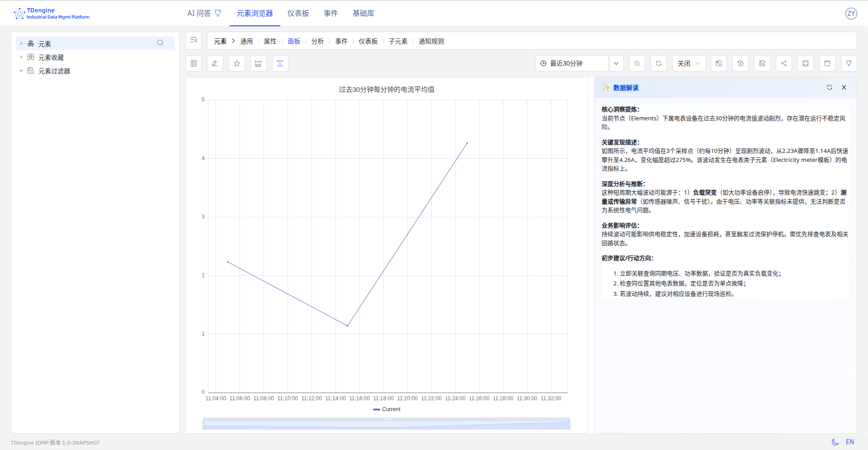
Task: Click the share icon in panel toolbar
Action: [784, 63]
